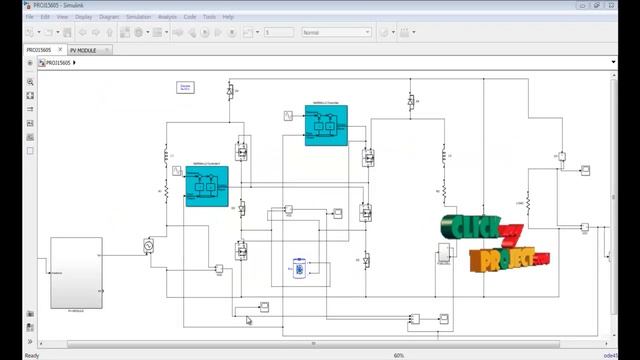The width and height of the screenshot is (640, 360).
Task: Expand the Simulation Data Inspector dropdown arrow
Action: pos(258,32)
